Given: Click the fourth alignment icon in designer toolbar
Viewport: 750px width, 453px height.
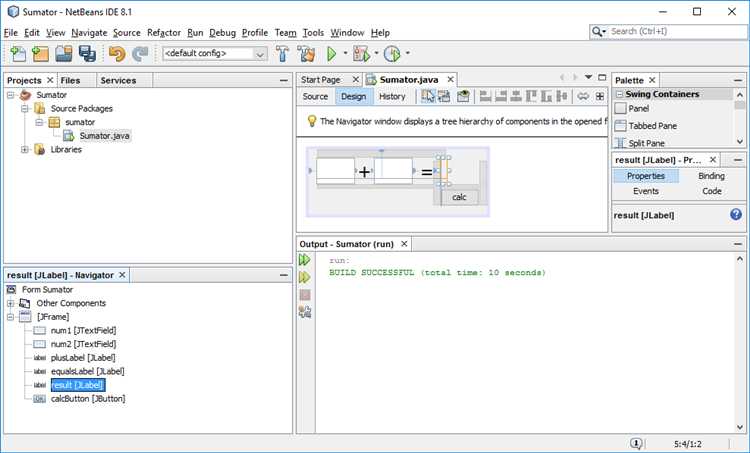Looking at the screenshot, I should pos(531,96).
